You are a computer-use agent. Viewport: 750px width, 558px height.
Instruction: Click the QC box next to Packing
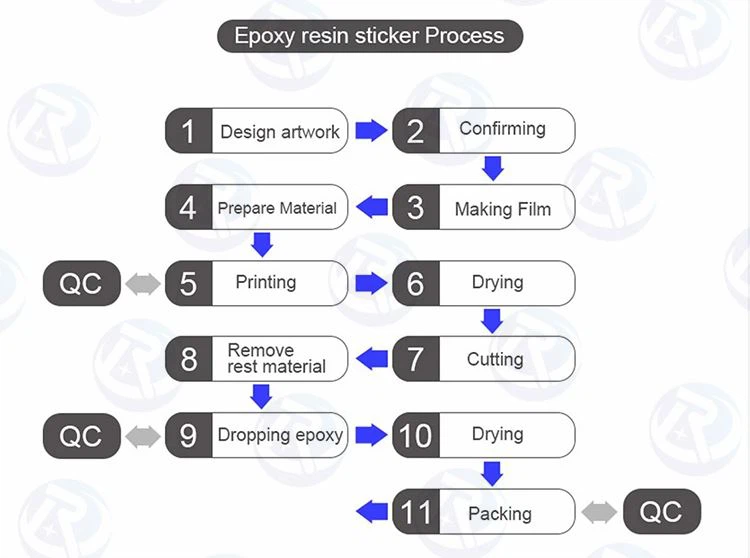(662, 513)
